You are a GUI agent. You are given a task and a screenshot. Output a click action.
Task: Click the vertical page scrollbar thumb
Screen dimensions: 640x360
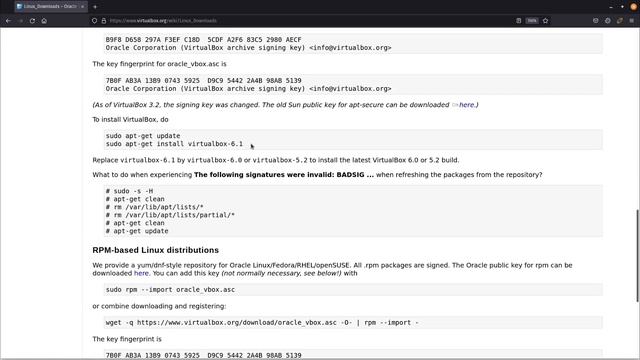coord(637,256)
